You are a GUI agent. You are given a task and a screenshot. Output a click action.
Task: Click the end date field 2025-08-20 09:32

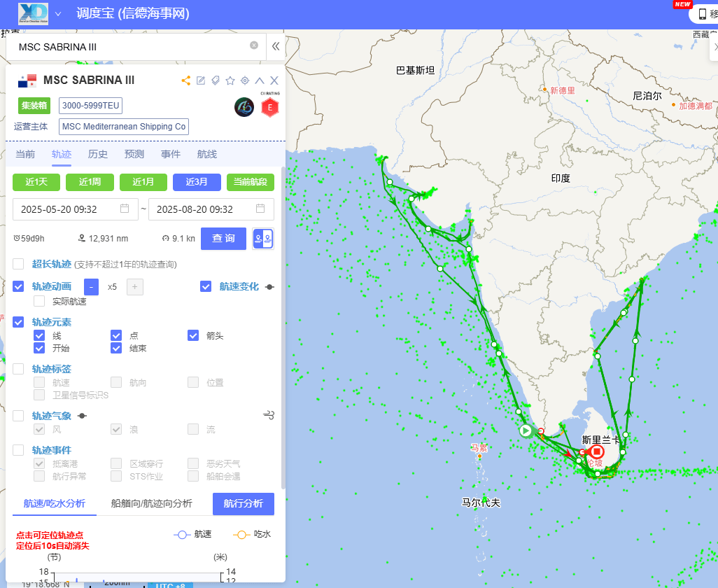(x=211, y=209)
